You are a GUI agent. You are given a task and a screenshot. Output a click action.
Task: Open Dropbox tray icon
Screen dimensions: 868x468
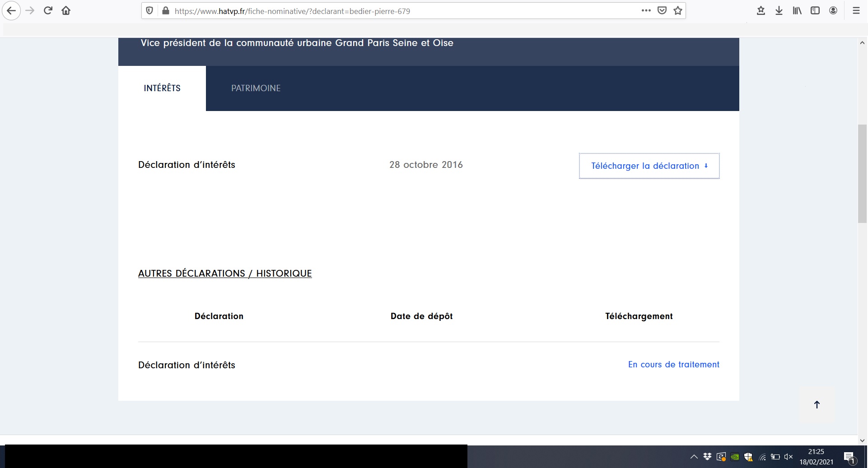pos(707,457)
